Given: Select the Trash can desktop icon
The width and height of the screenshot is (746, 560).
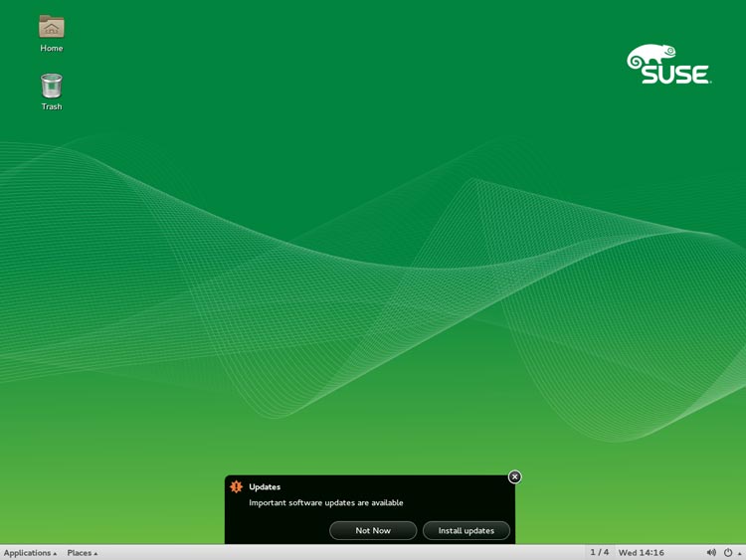Looking at the screenshot, I should coord(52,86).
